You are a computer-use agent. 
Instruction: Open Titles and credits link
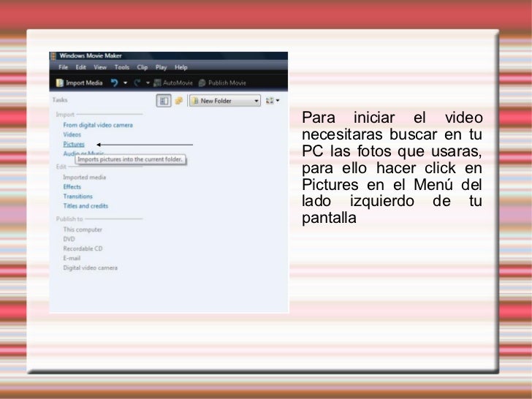pos(85,205)
